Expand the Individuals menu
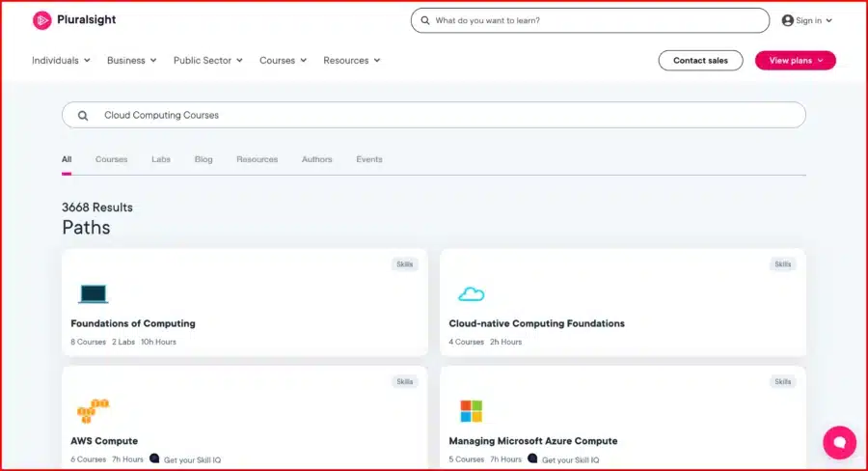868x471 pixels. tap(61, 61)
